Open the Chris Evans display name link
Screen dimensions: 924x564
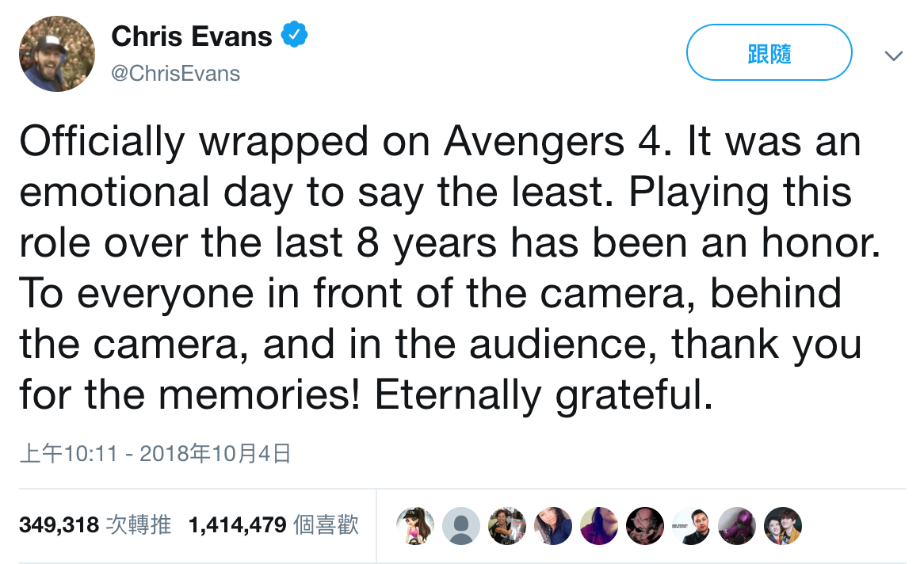pos(192,36)
